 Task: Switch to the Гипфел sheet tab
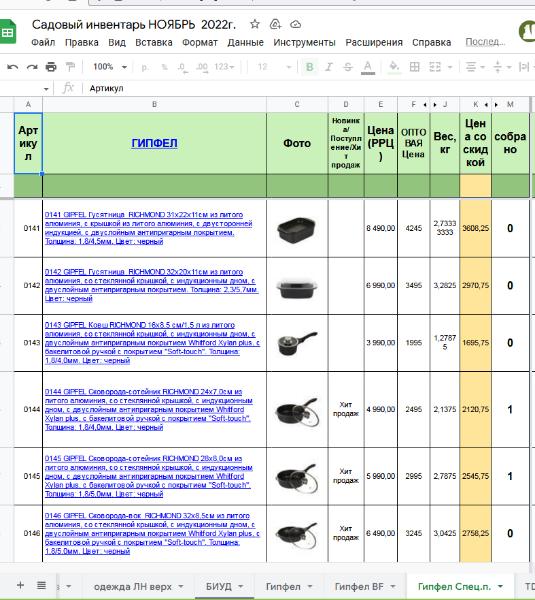283,587
